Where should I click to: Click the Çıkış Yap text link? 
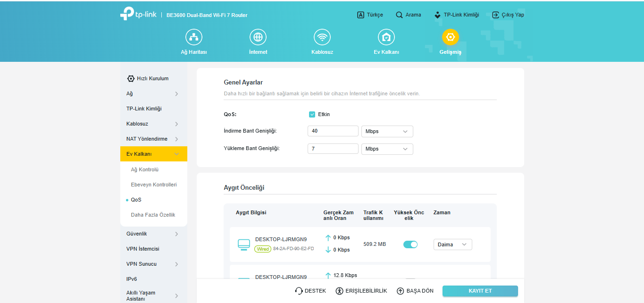(513, 15)
